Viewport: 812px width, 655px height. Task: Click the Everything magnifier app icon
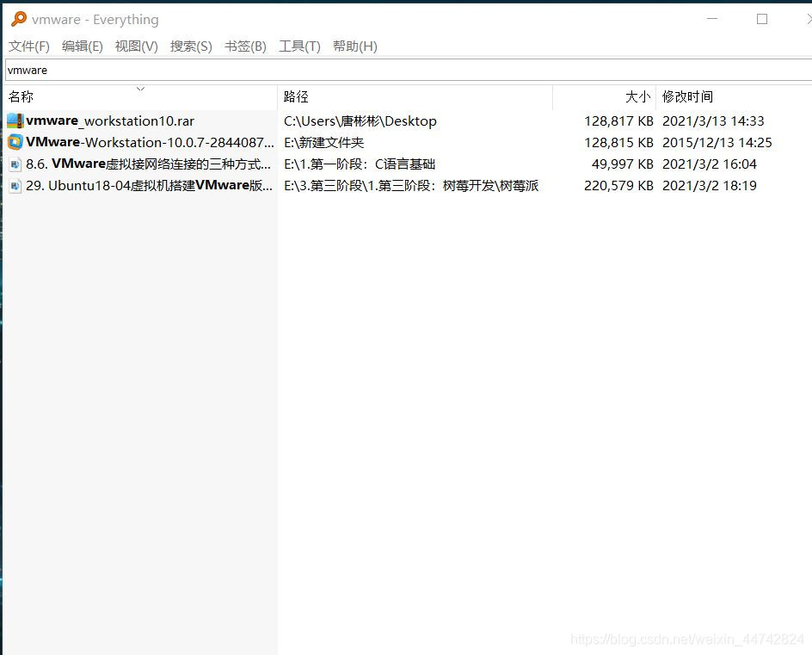[19, 19]
